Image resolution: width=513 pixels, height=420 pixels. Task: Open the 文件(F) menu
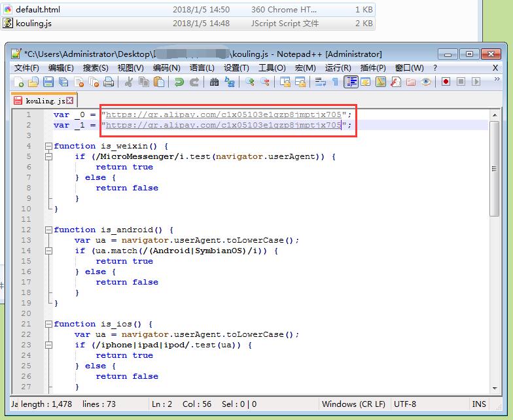[26, 68]
